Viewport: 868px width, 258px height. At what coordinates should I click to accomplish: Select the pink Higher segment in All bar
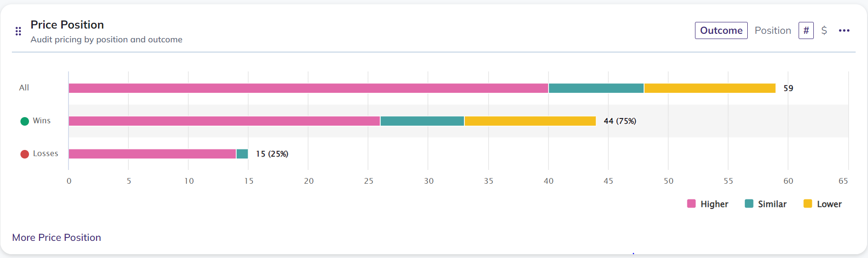pos(309,88)
